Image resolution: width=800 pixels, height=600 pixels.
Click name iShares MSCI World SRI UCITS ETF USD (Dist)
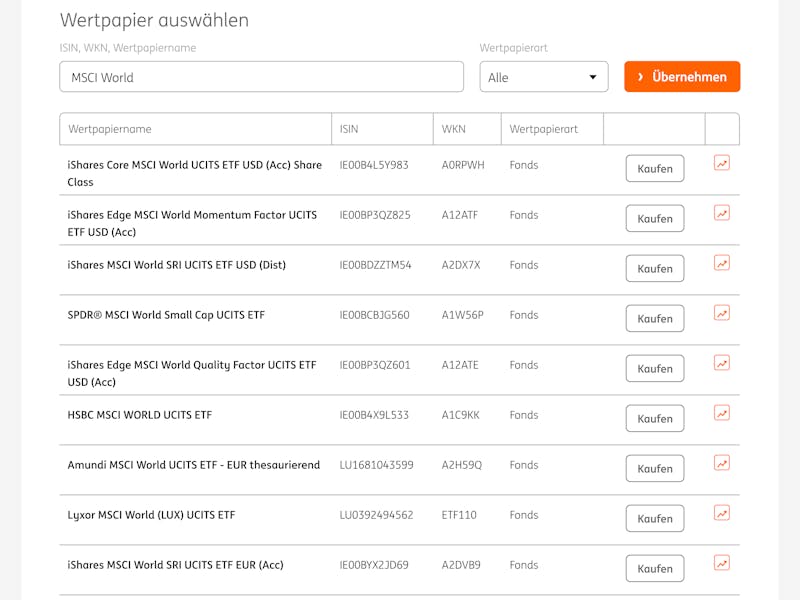[x=177, y=265]
